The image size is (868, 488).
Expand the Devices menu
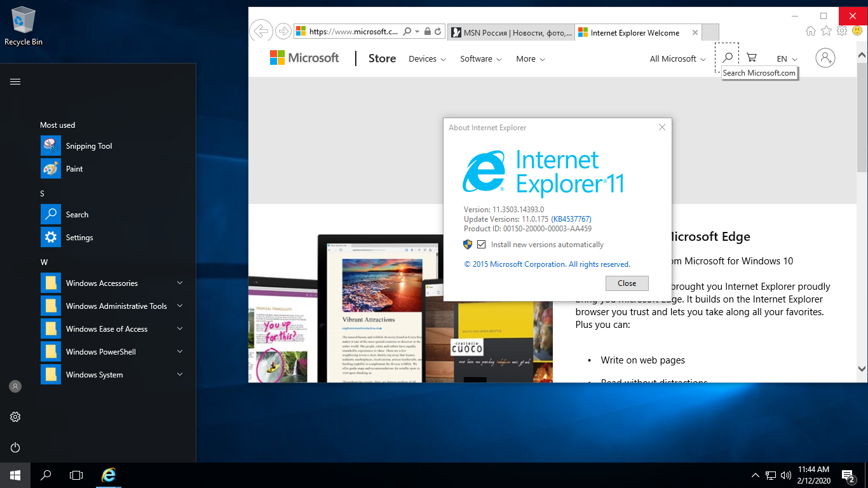click(x=427, y=58)
